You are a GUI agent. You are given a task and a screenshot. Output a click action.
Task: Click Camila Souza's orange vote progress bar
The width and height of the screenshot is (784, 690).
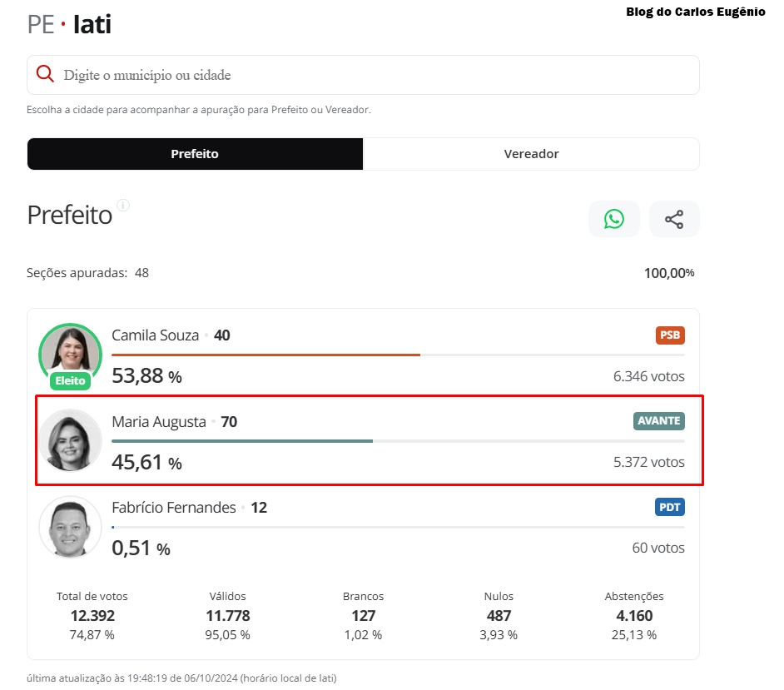pos(266,355)
